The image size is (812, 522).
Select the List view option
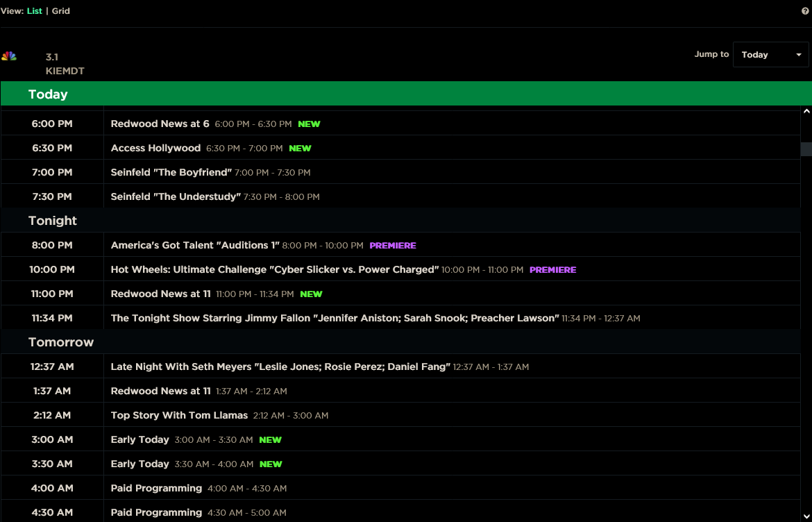tap(35, 11)
